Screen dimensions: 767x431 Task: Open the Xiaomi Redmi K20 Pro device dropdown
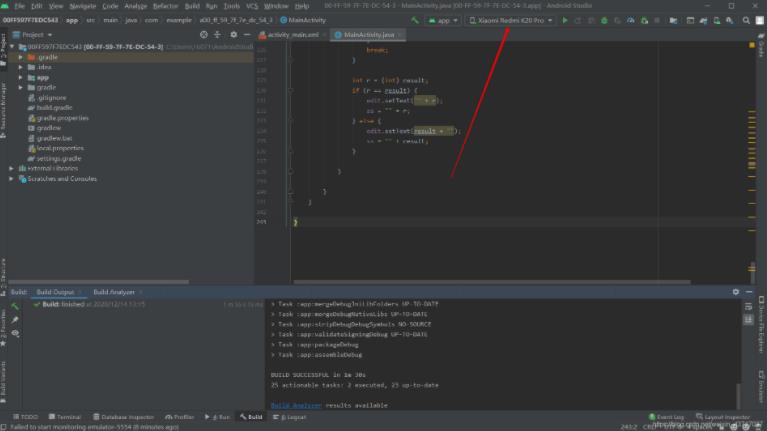pyautogui.click(x=511, y=20)
